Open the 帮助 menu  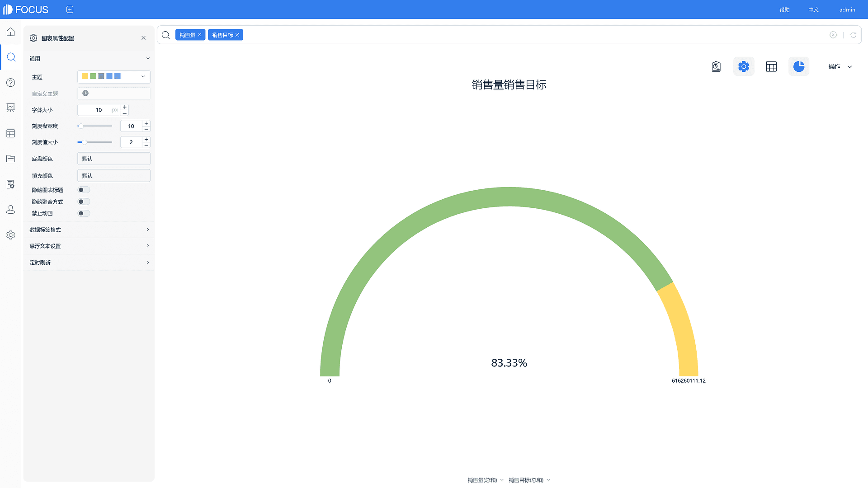coord(784,9)
